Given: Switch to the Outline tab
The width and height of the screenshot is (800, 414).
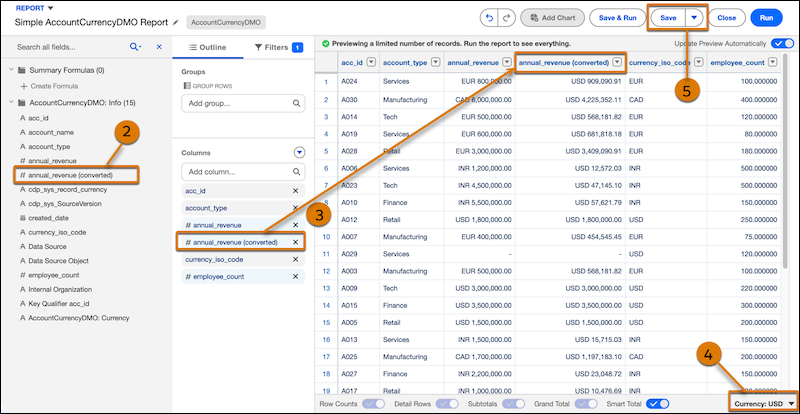Looking at the screenshot, I should pos(207,47).
